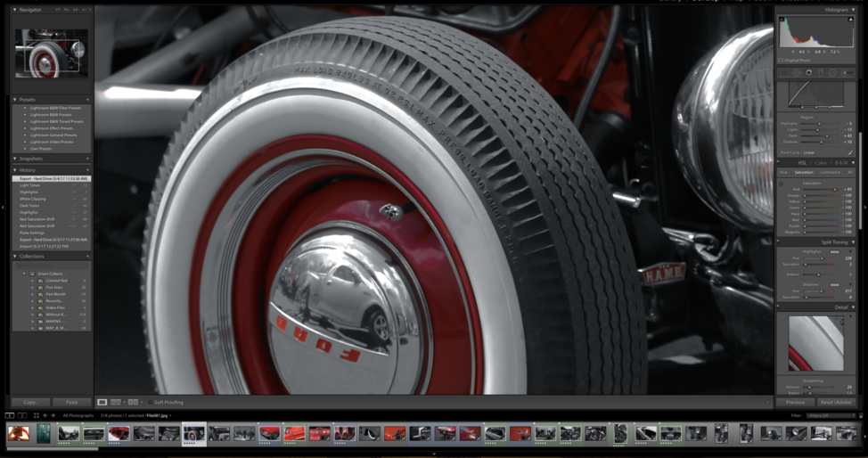Open the Five Stars smart collection
Screen dimensions: 868x458
(54, 288)
